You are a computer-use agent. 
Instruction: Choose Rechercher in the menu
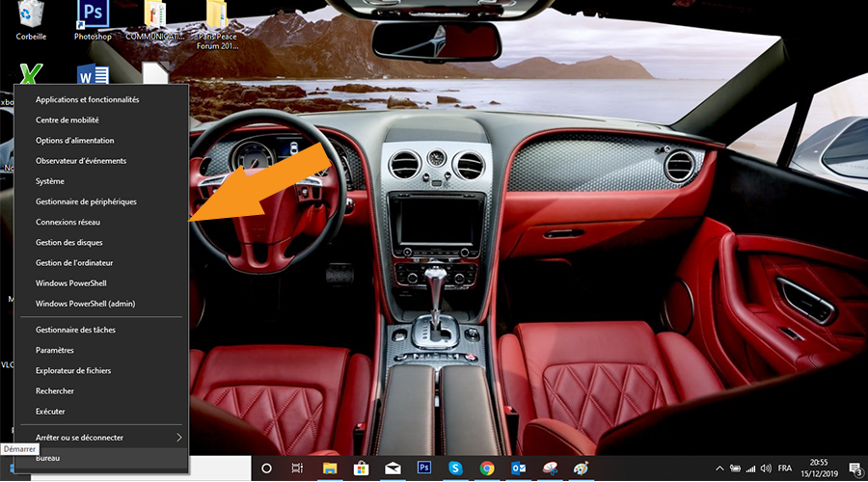point(101,391)
